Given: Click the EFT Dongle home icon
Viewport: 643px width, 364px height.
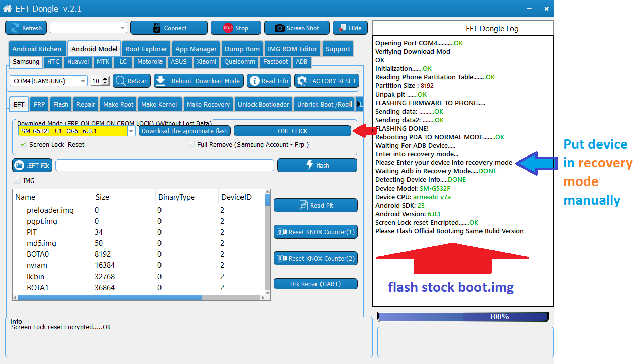Looking at the screenshot, I should [x=7, y=9].
